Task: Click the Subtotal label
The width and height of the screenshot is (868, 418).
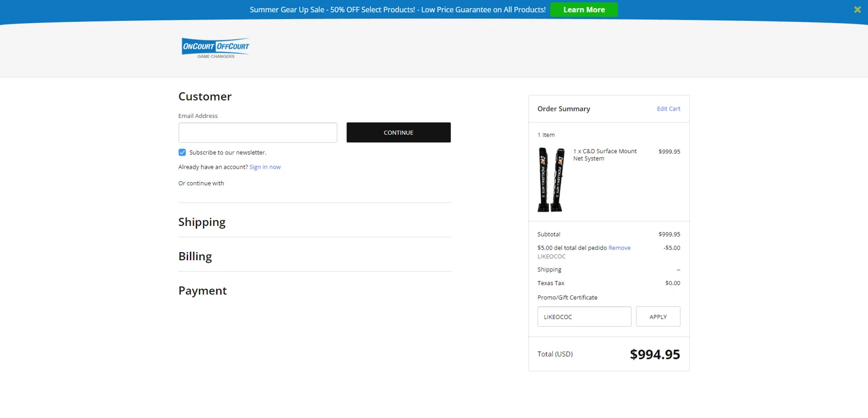Action: point(549,235)
